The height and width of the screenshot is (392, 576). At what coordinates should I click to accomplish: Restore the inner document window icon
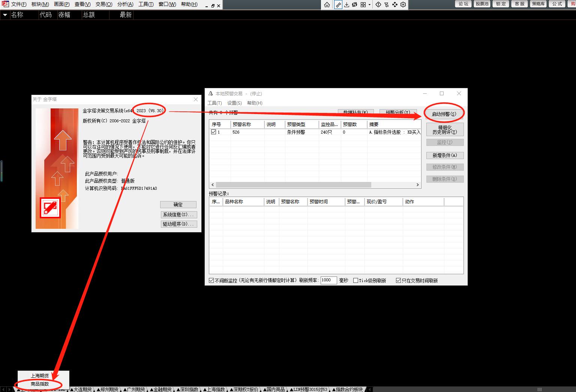coord(213,6)
